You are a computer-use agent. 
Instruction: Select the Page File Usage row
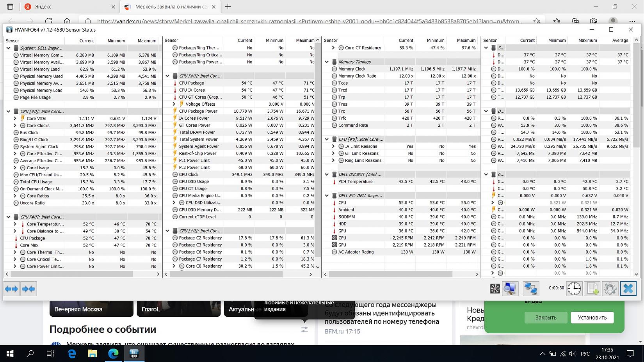coord(82,98)
